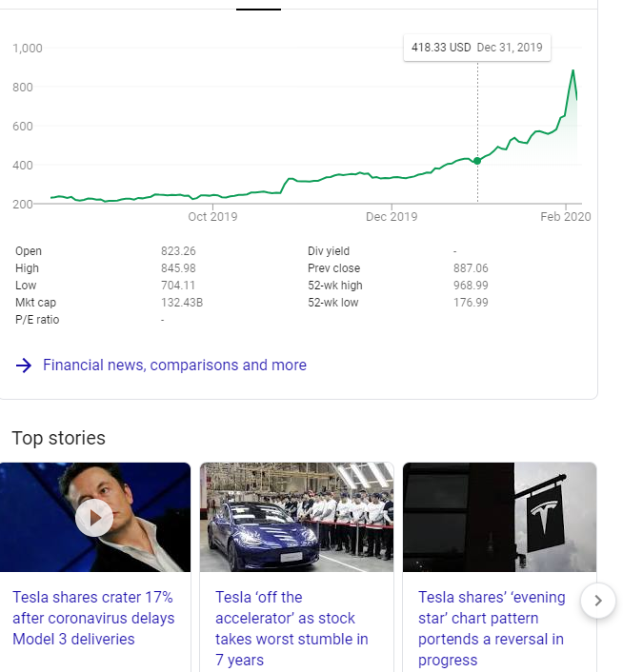Click the Tesla logo sign thumbnail
This screenshot has width=623, height=672.
499,517
